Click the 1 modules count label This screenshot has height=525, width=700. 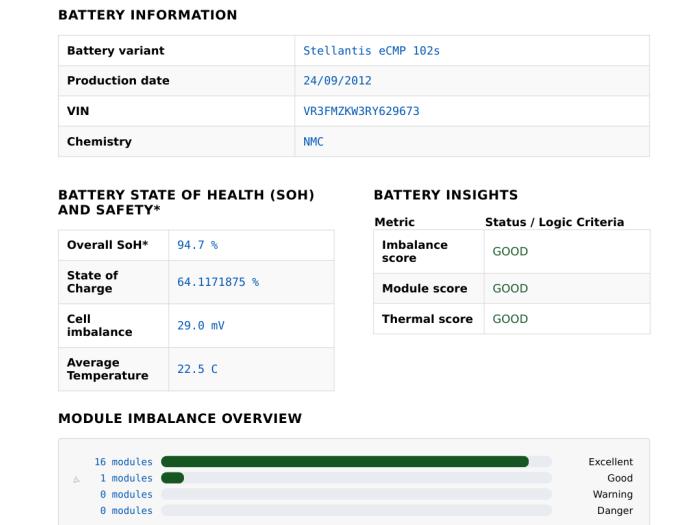pos(126,478)
